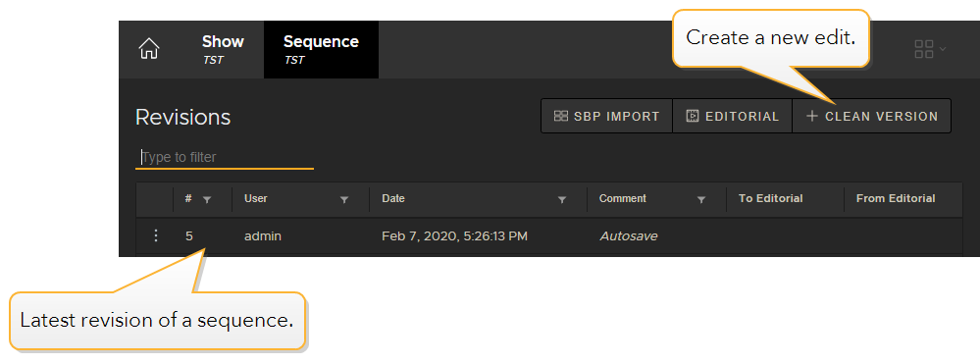The image size is (980, 363).
Task: Open the Show TST tab
Action: [x=223, y=49]
